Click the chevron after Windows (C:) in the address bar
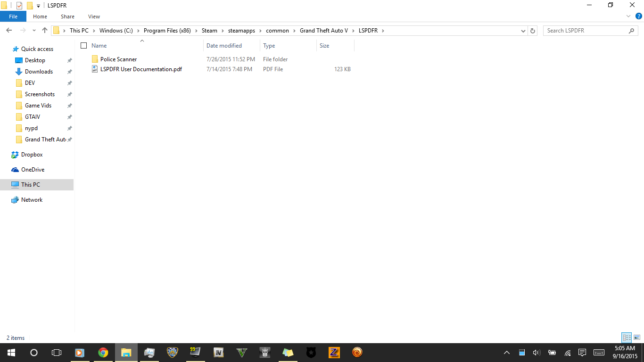644x362 pixels. coord(139,31)
